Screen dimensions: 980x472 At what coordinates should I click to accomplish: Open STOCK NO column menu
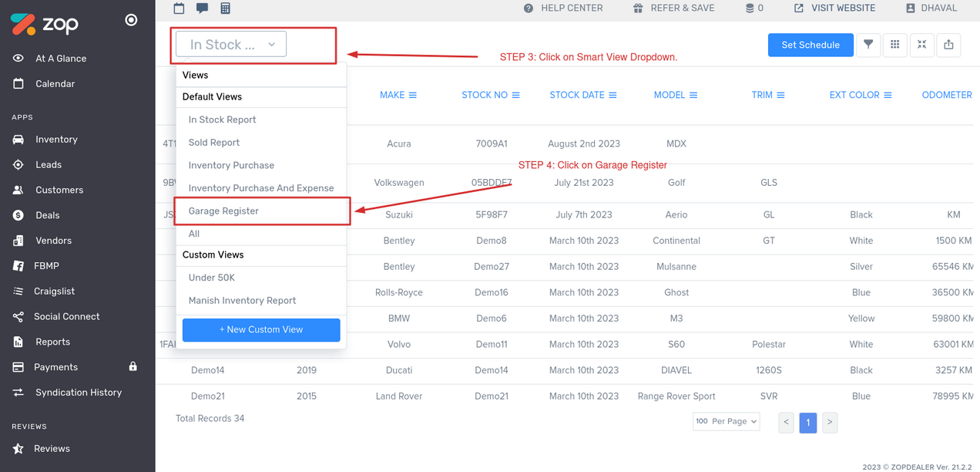(x=516, y=96)
